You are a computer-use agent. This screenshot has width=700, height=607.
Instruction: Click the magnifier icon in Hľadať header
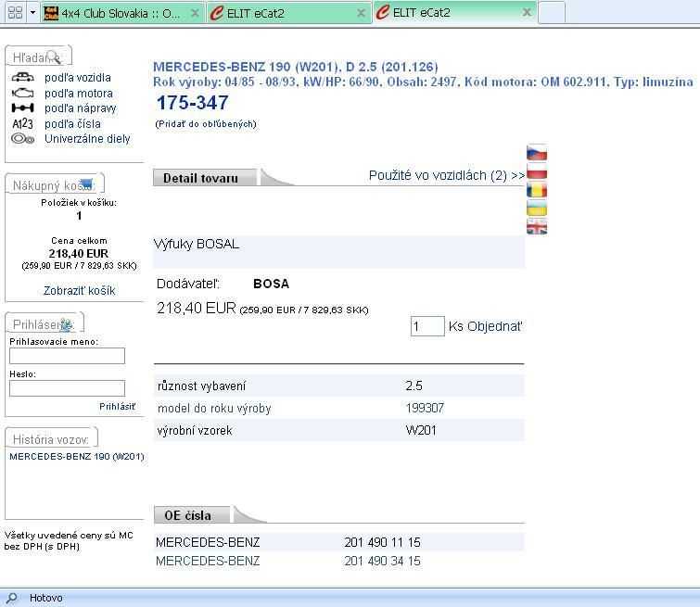coord(54,57)
